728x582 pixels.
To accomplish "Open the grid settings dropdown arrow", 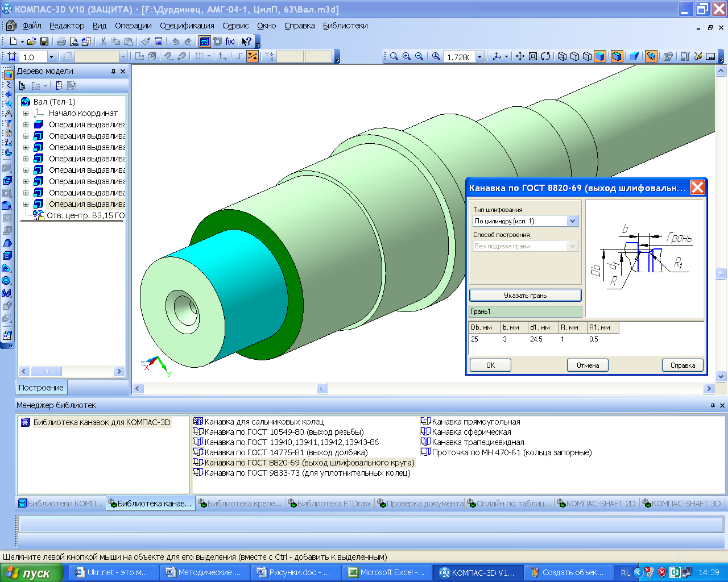I will [x=209, y=56].
